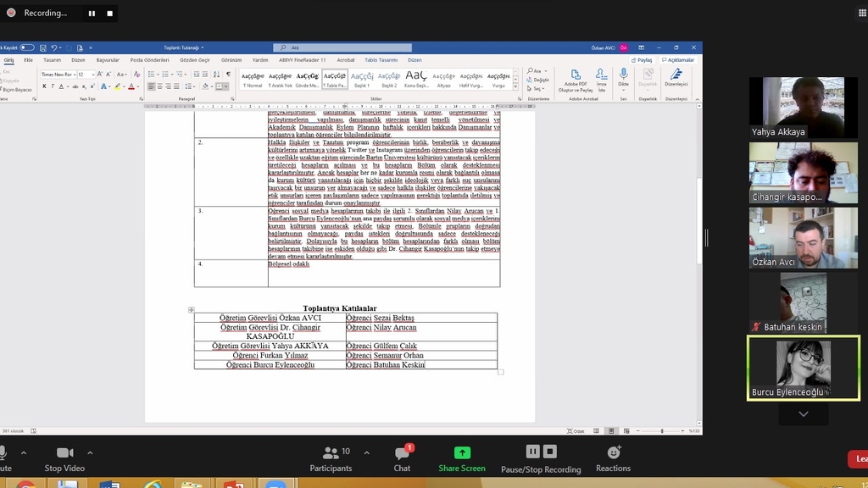The height and width of the screenshot is (488, 868).
Task: Open the Tasarım ribbon tab
Action: coord(52,60)
